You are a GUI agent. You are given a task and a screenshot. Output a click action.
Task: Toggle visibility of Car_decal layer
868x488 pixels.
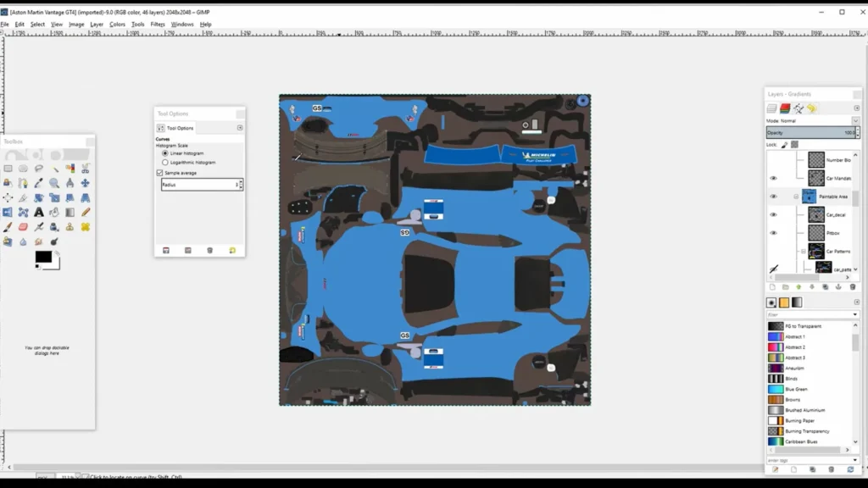coord(773,214)
